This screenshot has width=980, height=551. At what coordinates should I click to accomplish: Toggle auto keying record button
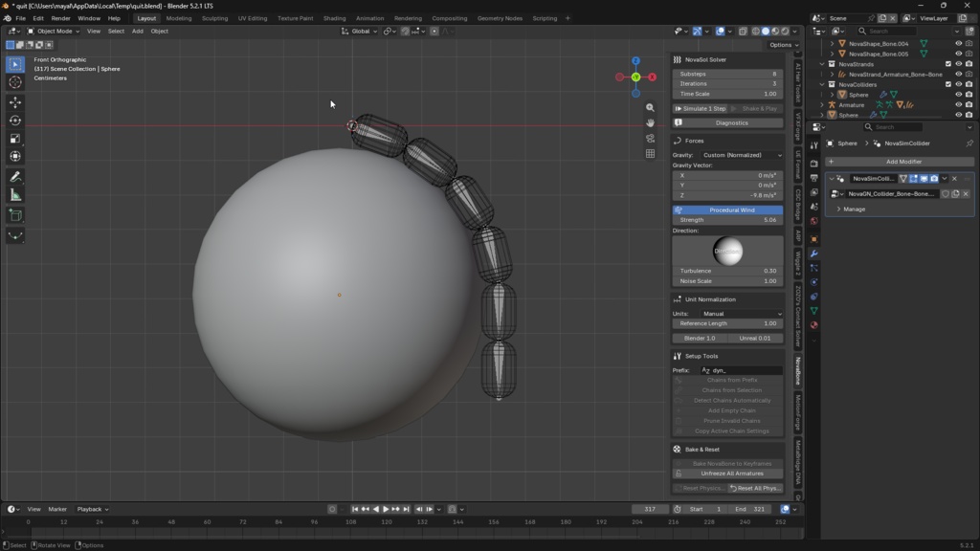point(332,509)
